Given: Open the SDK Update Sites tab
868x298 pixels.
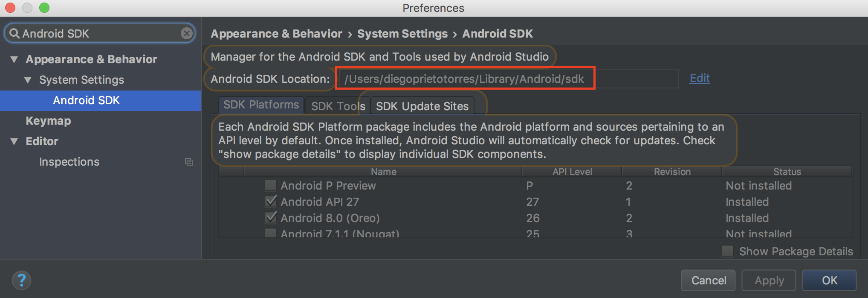Looking at the screenshot, I should point(422,106).
